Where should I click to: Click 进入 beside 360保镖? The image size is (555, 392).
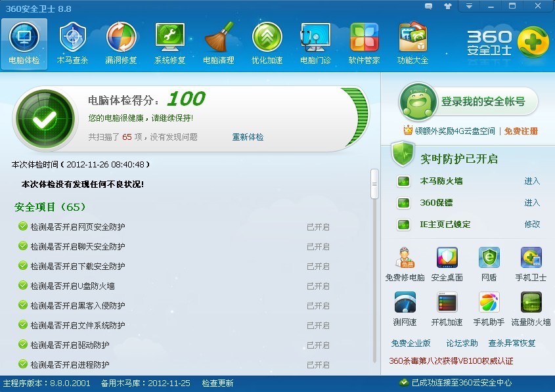(532, 203)
